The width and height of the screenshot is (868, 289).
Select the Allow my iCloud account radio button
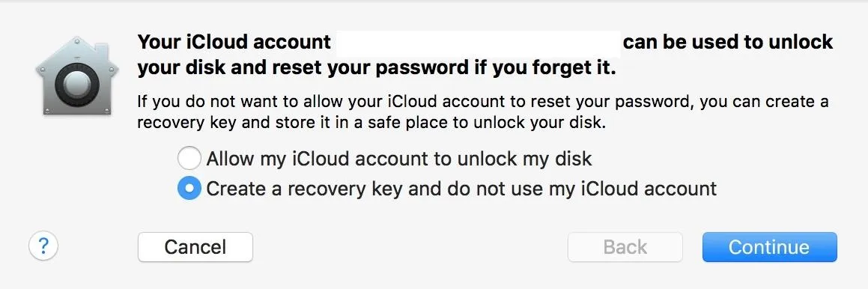pos(189,159)
